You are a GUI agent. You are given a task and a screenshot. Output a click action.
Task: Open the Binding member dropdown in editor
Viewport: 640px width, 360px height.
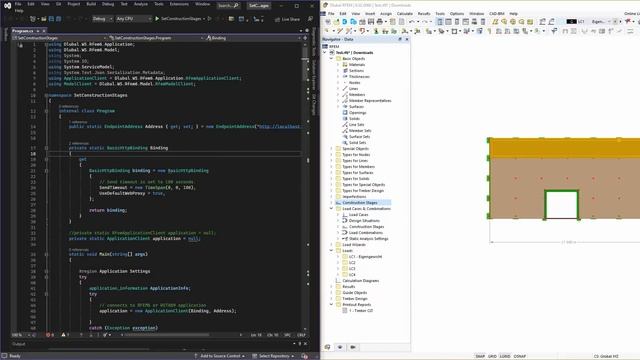pos(253,38)
